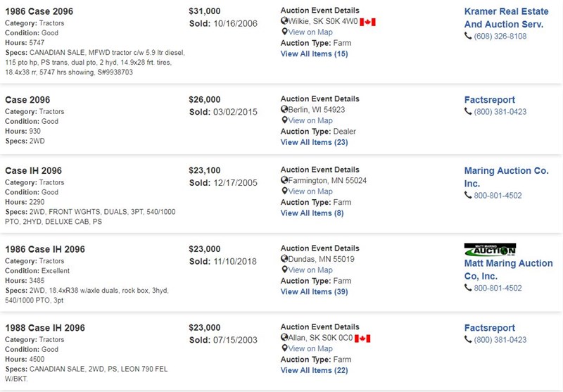563x392 pixels.
Task: Call Factsreport number in the Berlin, WI listing
Action: tap(500, 112)
